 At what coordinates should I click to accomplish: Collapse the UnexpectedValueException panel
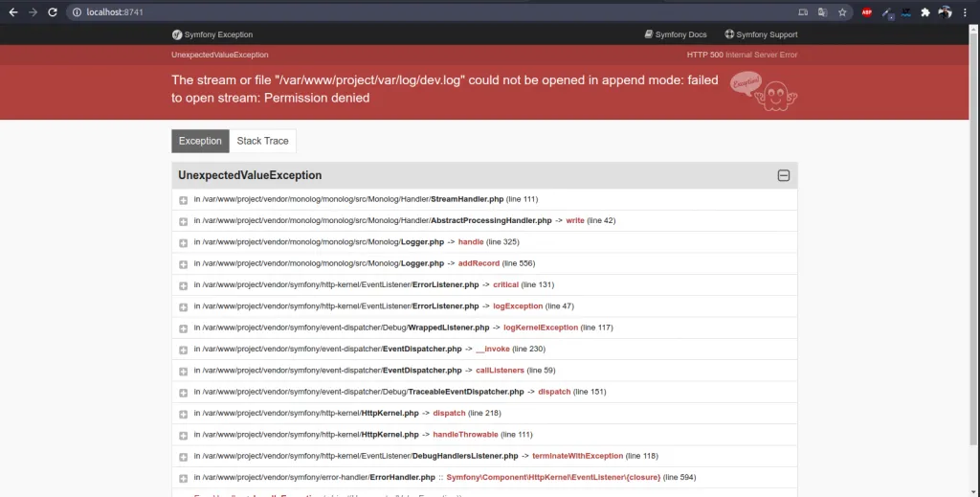pyautogui.click(x=783, y=176)
